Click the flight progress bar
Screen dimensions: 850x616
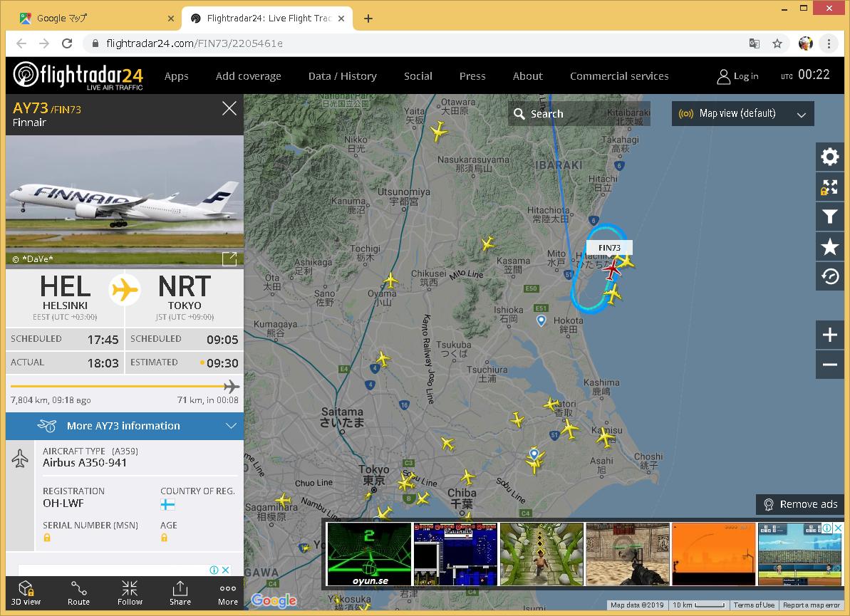click(125, 386)
